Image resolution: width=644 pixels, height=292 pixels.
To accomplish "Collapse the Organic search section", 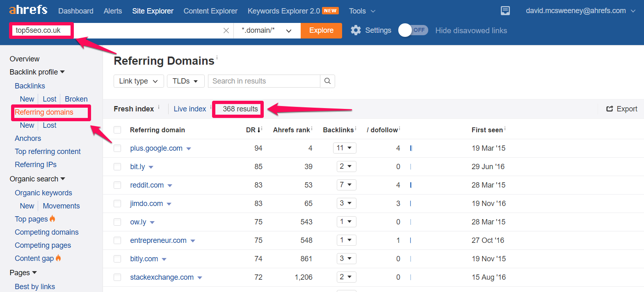I will pos(37,179).
